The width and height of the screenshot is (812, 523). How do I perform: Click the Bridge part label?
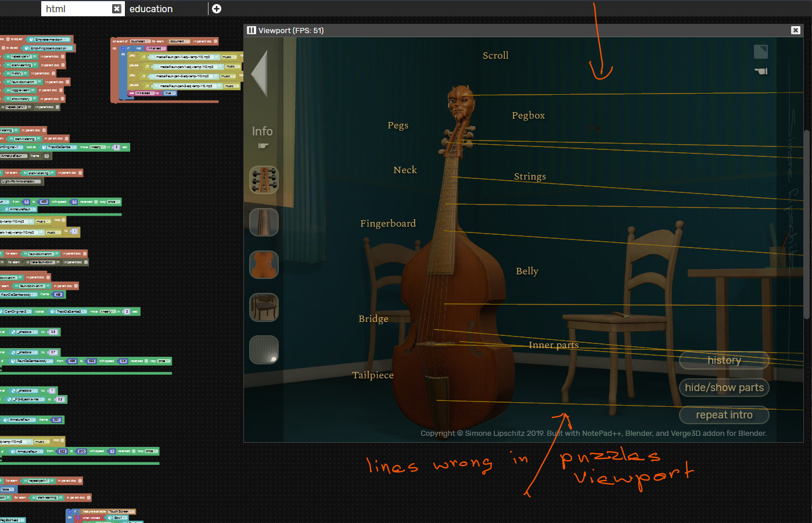(x=373, y=318)
